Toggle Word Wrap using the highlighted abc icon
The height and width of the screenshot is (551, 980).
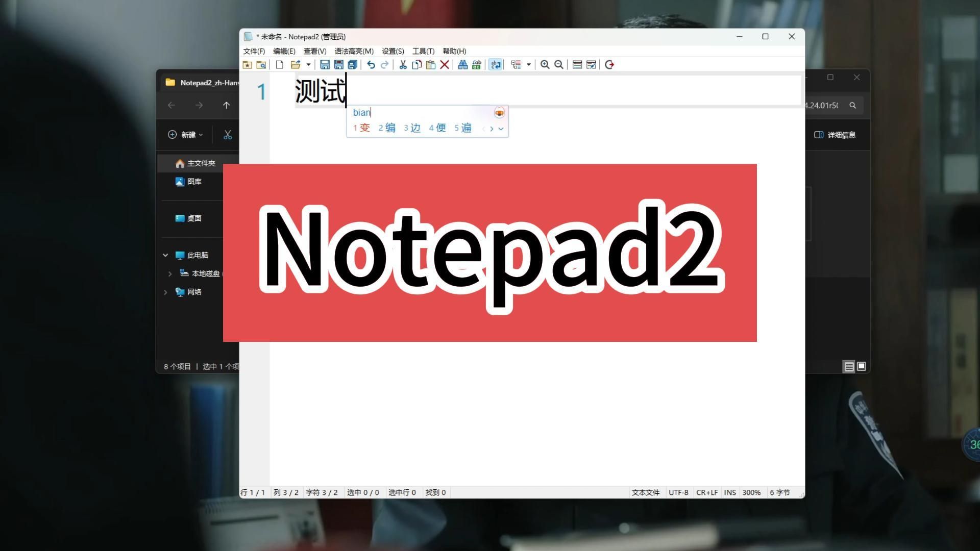tap(495, 64)
